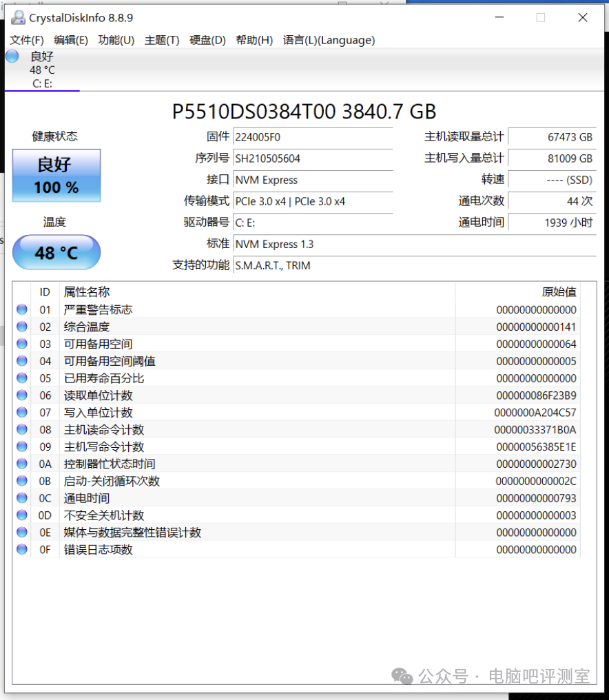The height and width of the screenshot is (700, 609).
Task: Click status orb for row 02 综合温度
Action: pos(22,327)
